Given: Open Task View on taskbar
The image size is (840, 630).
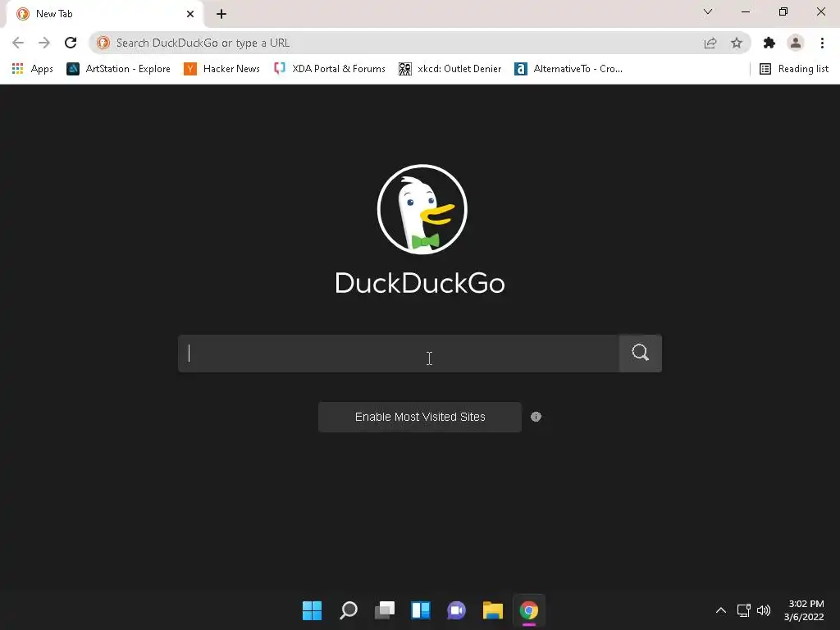Looking at the screenshot, I should pyautogui.click(x=385, y=610).
